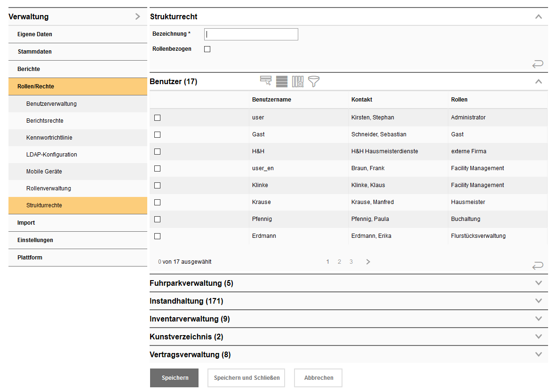This screenshot has height=392, width=557.
Task: Open the column settings gear icon
Action: (x=298, y=81)
